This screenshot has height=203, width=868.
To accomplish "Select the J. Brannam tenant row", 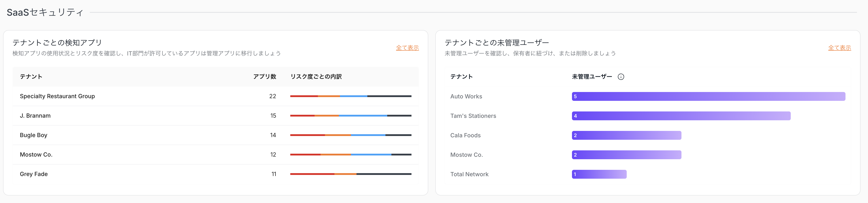I will click(35, 115).
